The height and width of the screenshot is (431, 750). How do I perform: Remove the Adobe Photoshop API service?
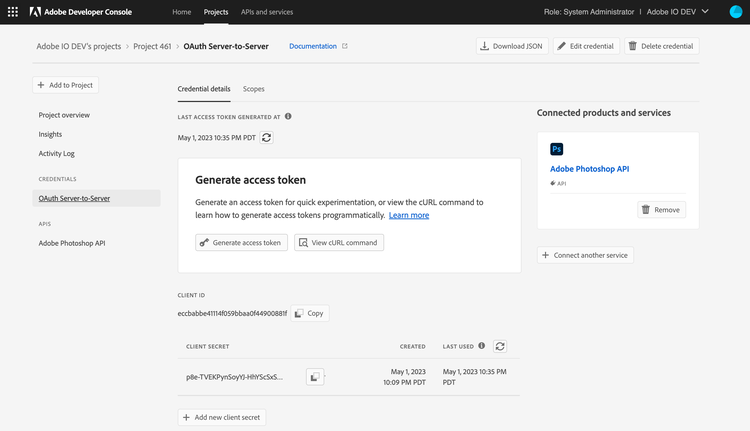(661, 210)
